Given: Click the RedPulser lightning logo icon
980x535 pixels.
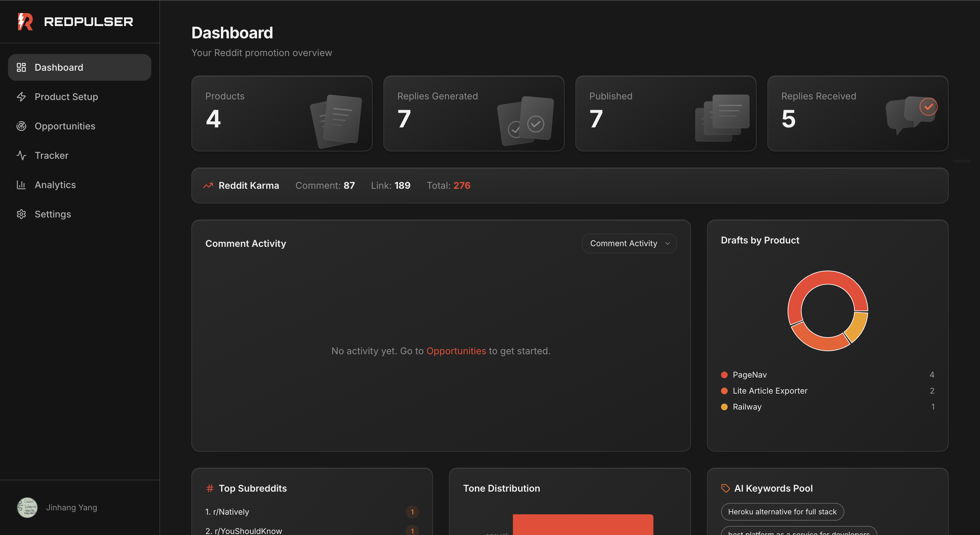Looking at the screenshot, I should point(25,22).
